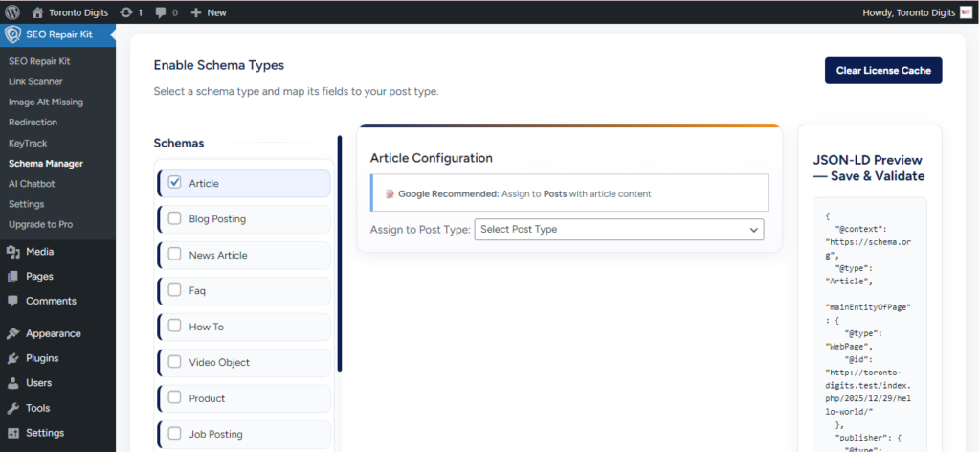980x452 pixels.
Task: Open Plugins in the admin sidebar
Action: (42, 358)
